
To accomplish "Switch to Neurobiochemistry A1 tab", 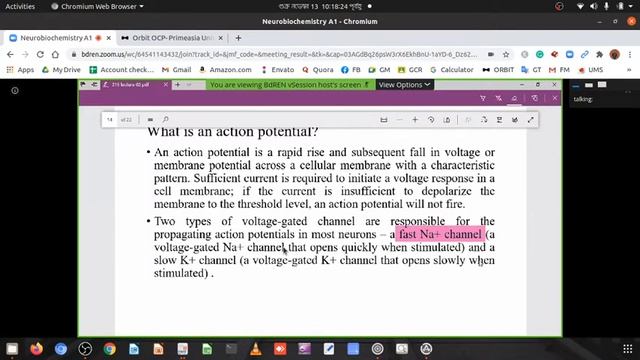I will click(x=56, y=38).
